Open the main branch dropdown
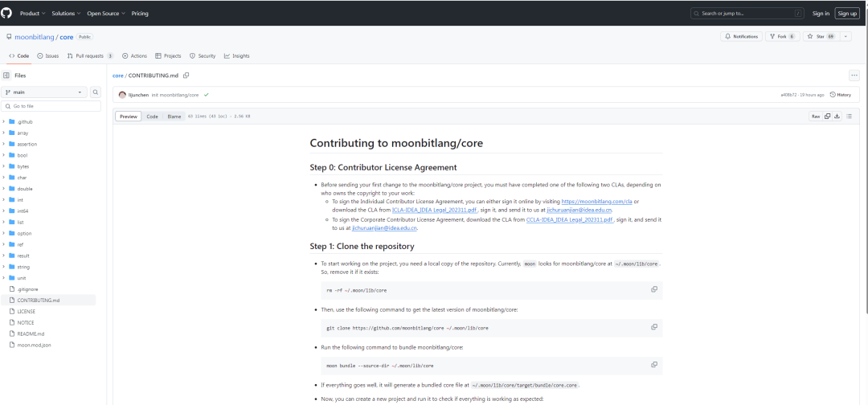868x405 pixels. pyautogui.click(x=45, y=92)
